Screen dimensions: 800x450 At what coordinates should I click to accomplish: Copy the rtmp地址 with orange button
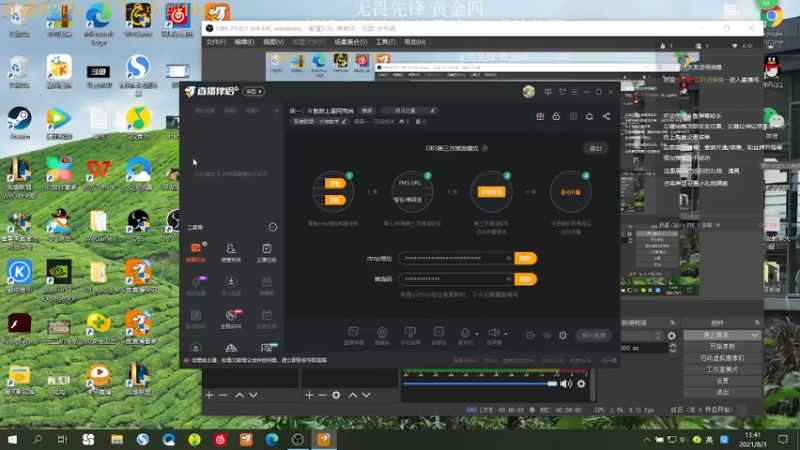pos(525,258)
